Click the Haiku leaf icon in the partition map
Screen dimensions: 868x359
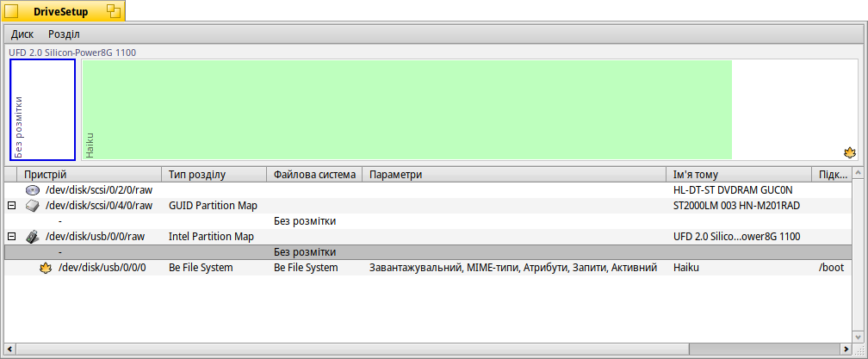coord(849,152)
